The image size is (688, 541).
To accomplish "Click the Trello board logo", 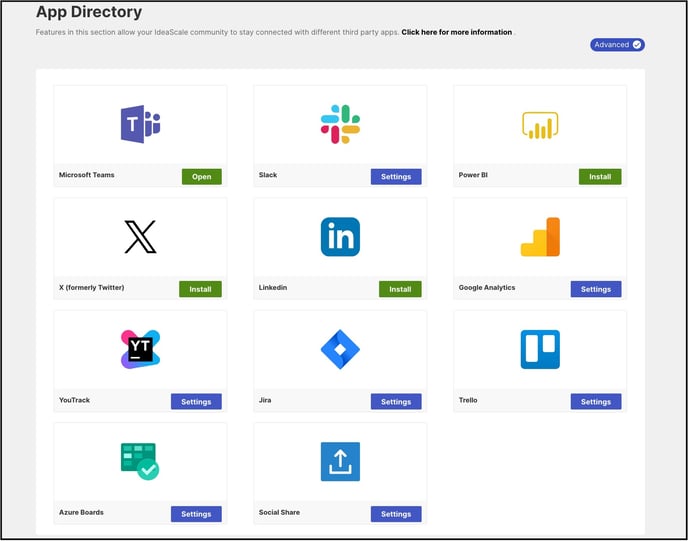I will click(540, 349).
